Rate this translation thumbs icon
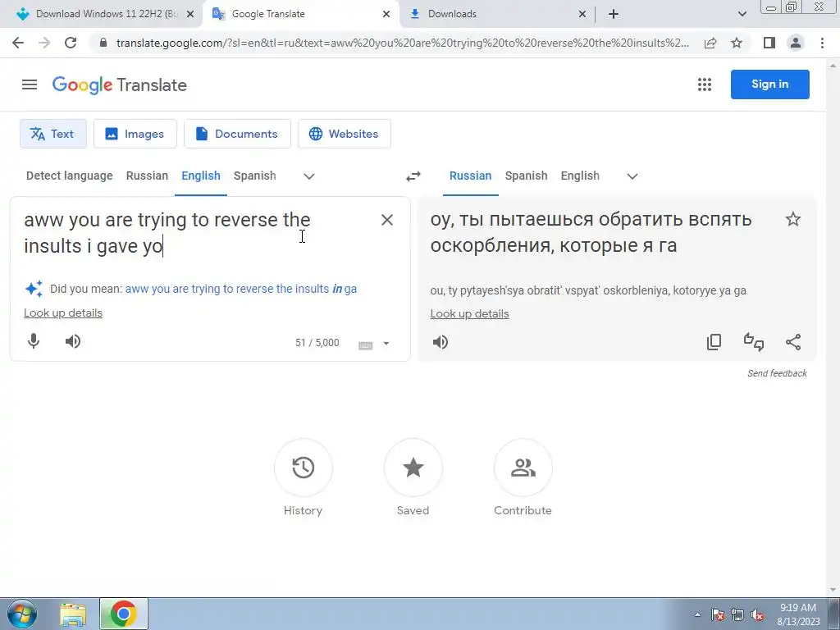 coord(754,342)
